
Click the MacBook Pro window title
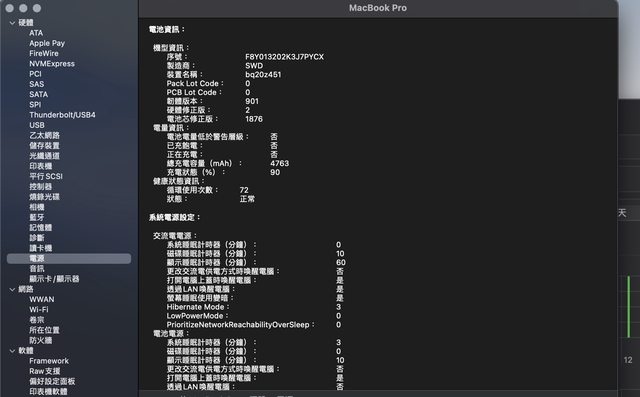378,8
